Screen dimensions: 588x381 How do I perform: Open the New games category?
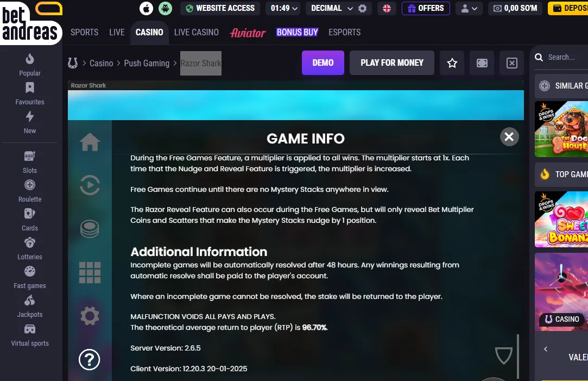[30, 123]
